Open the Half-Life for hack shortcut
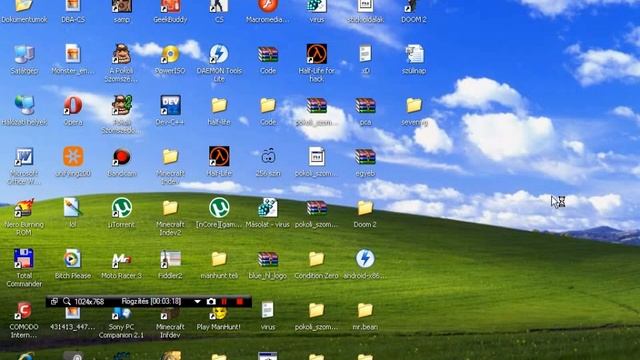This screenshot has height=360, width=640. tap(317, 55)
